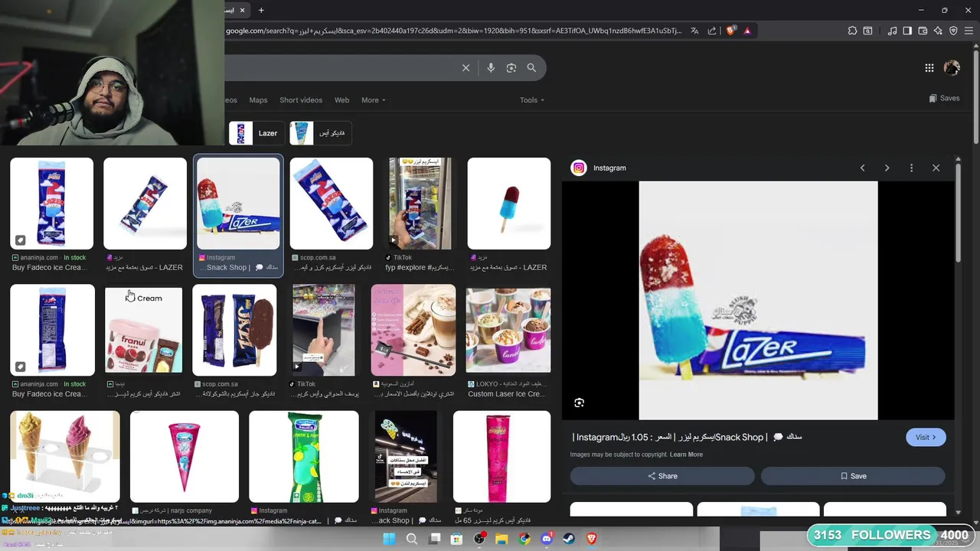Open the browser hamburger menu
Image resolution: width=980 pixels, height=551 pixels.
(x=969, y=31)
